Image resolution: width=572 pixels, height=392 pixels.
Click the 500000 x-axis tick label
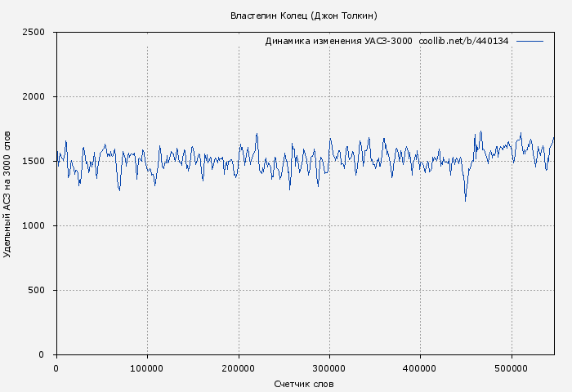[512, 369]
